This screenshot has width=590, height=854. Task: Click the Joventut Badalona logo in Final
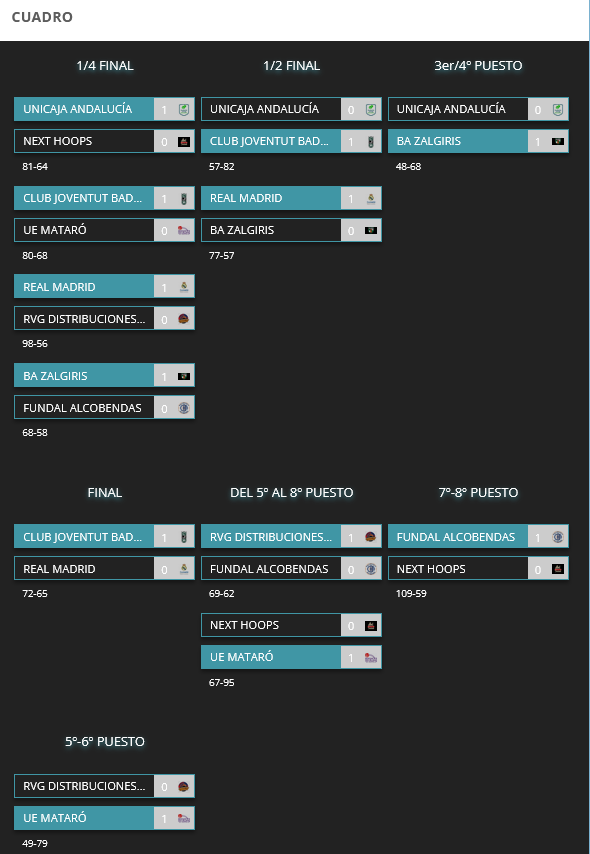(184, 537)
